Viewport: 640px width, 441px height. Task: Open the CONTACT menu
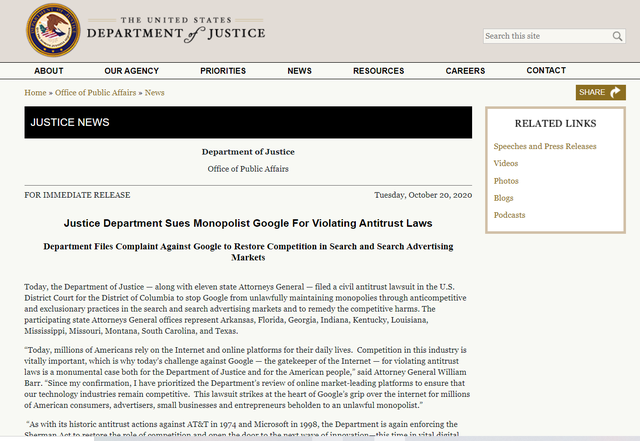click(x=546, y=70)
